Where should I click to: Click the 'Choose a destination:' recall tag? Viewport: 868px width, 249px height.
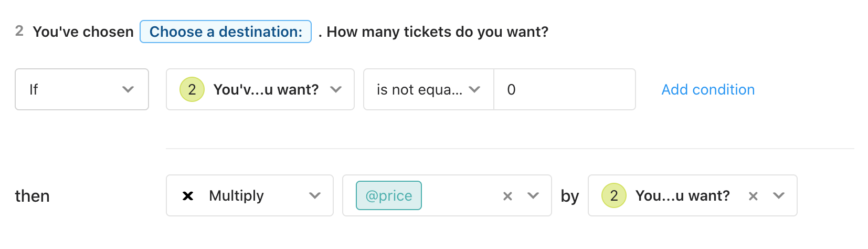pos(226,32)
